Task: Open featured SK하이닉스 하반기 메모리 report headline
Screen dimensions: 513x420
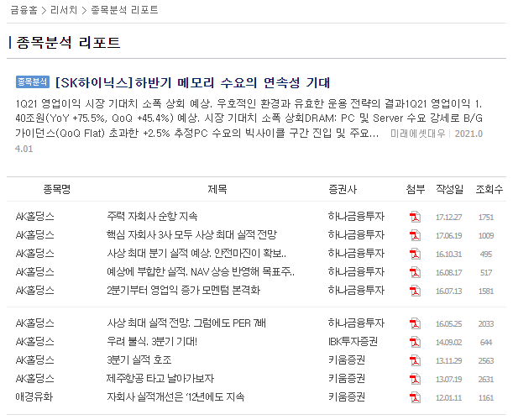Action: (193, 82)
